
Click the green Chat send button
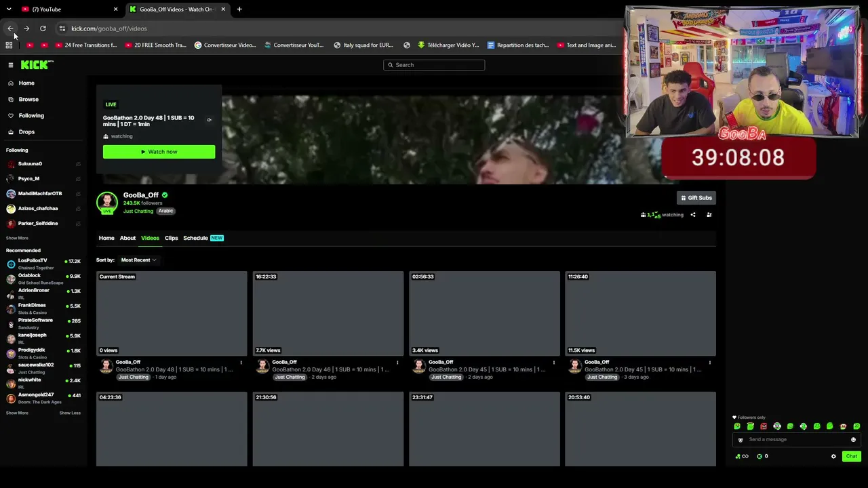(x=852, y=456)
